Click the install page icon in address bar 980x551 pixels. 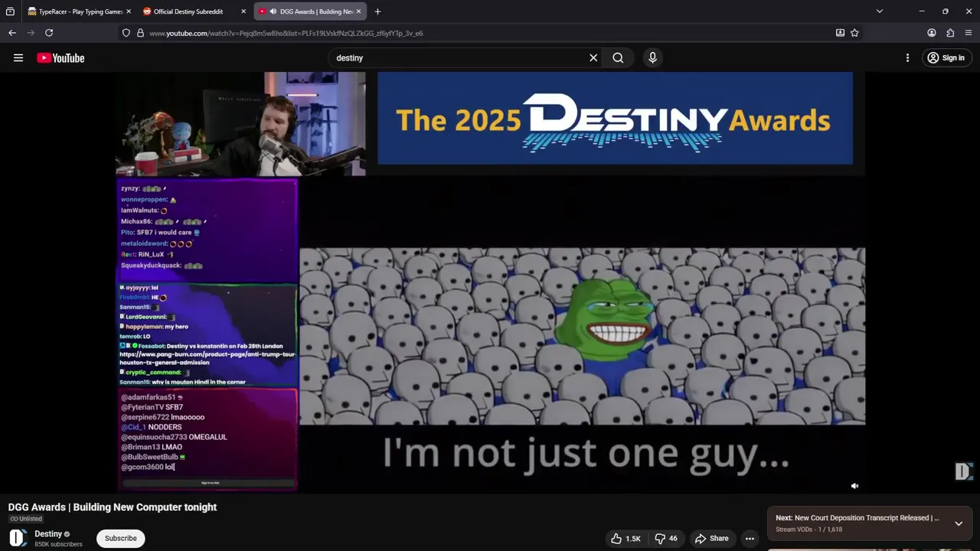[840, 33]
